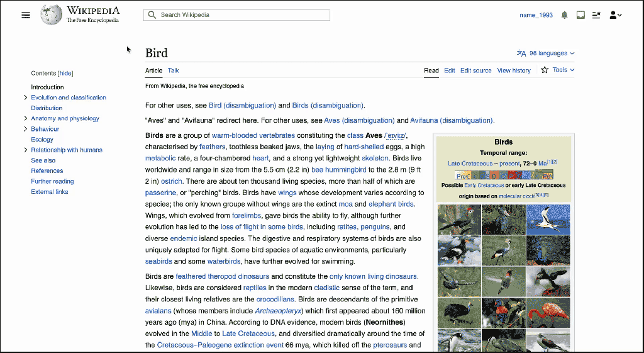
Task: Expand Anatomy and physiology section
Action: click(x=25, y=118)
